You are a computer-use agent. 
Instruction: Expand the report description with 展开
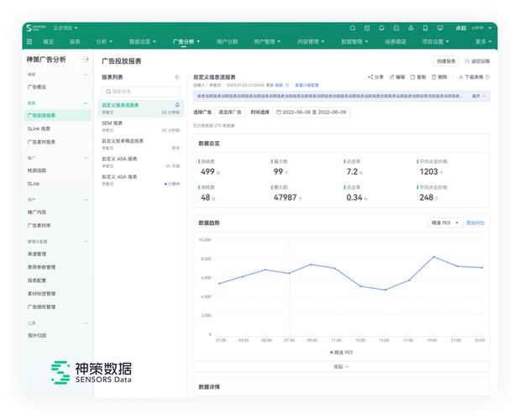(478, 96)
